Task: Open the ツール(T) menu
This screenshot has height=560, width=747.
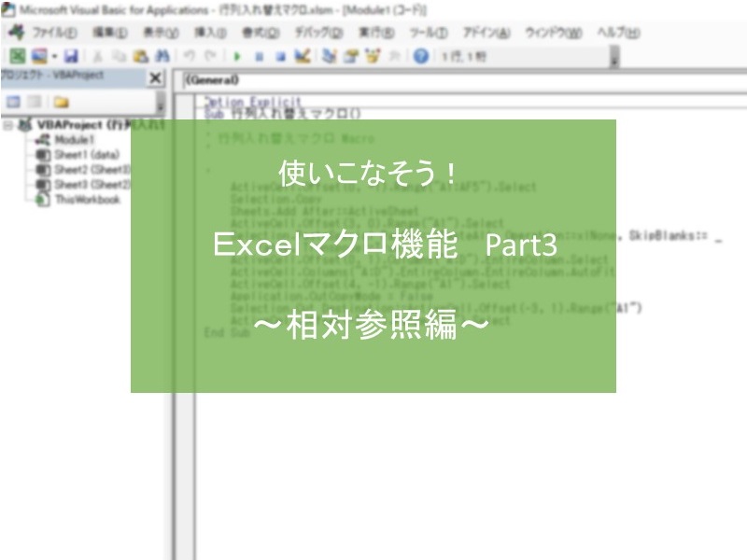Action: [x=428, y=32]
